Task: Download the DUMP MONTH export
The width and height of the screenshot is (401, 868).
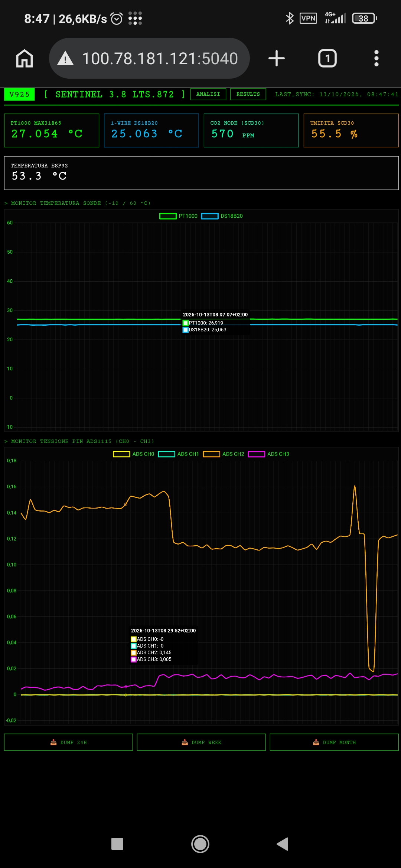Action: pos(334,742)
